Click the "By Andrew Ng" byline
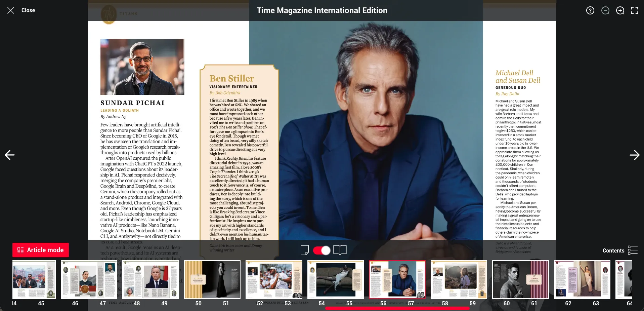 pyautogui.click(x=114, y=117)
